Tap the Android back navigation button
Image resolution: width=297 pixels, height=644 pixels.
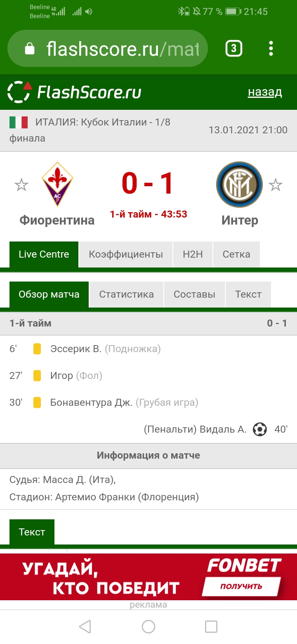[85, 627]
